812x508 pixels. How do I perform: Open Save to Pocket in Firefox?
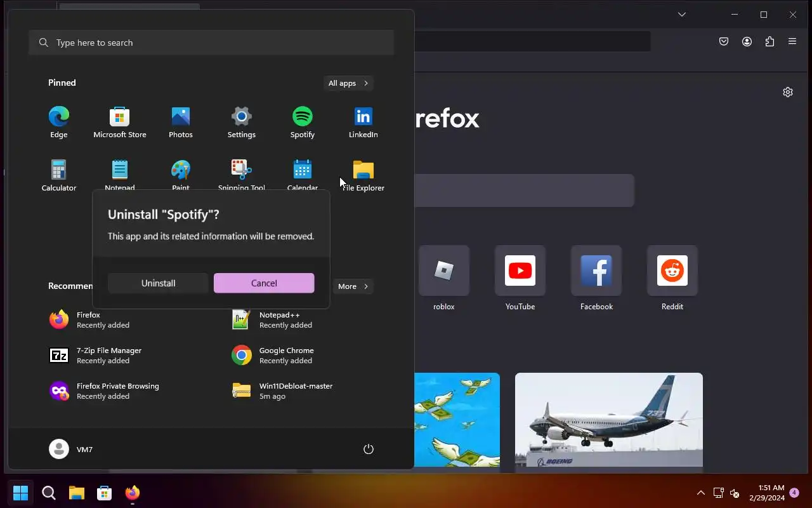click(724, 41)
